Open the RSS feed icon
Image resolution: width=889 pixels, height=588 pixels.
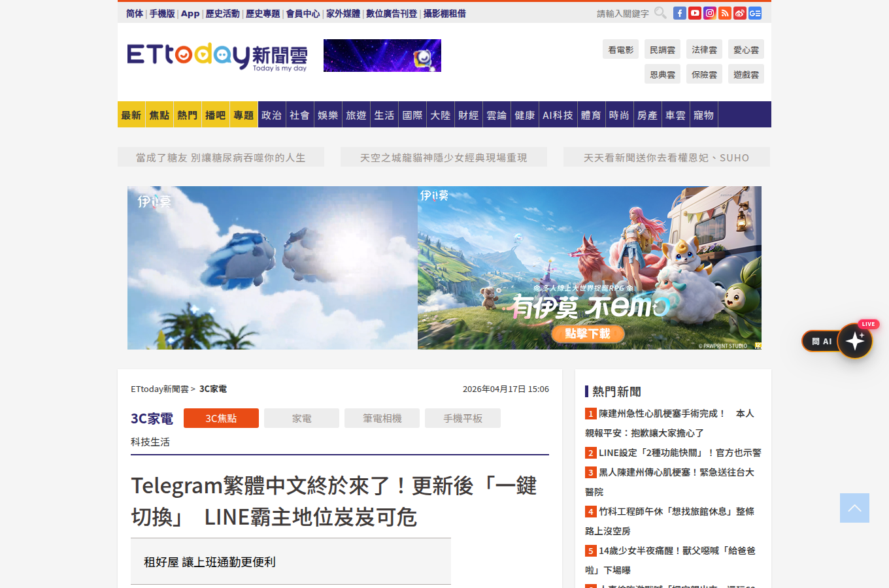coord(725,13)
